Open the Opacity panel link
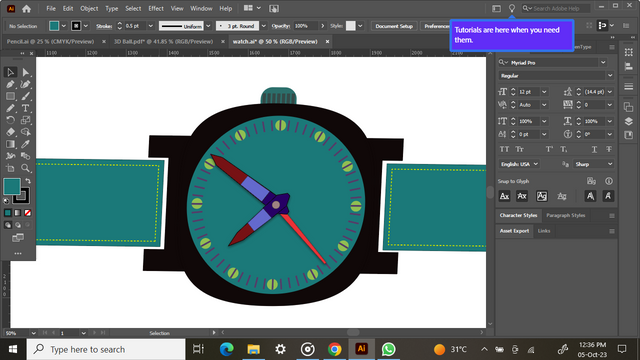This screenshot has height=360, width=640. coord(281,26)
